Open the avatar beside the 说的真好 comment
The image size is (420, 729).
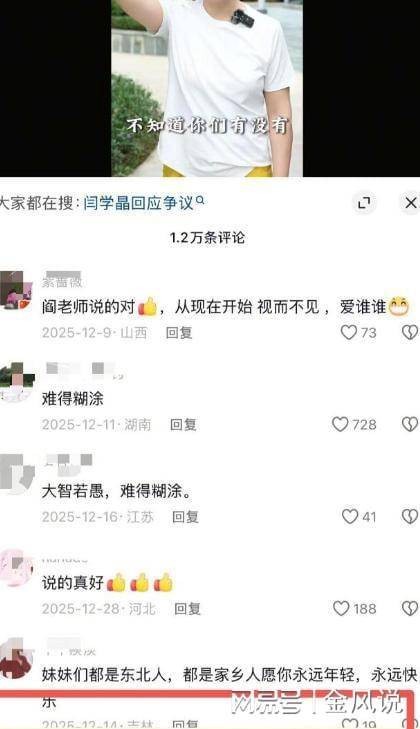tap(17, 566)
